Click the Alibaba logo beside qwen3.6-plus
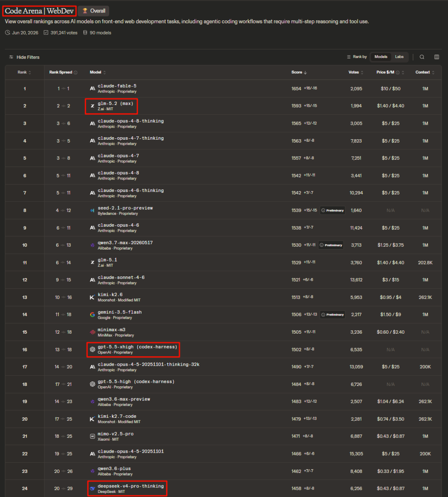 click(93, 471)
